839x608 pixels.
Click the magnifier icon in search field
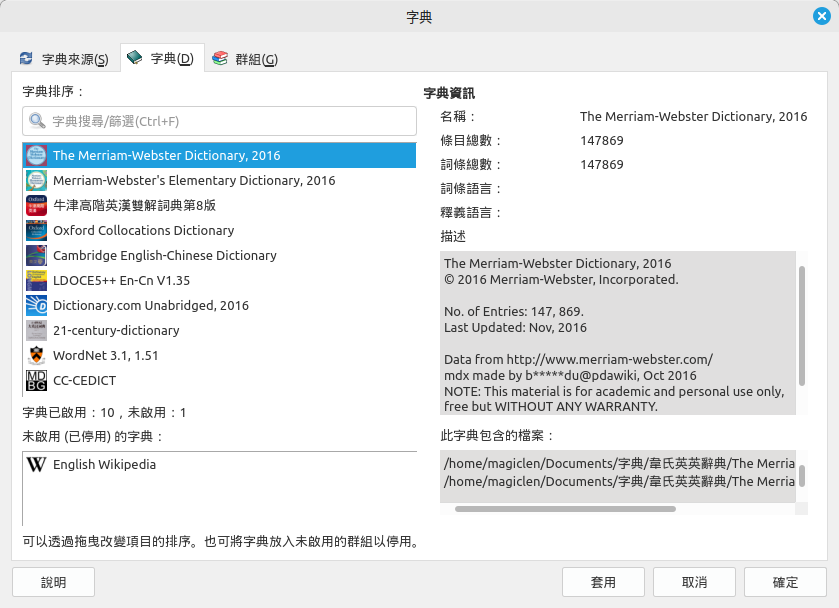pyautogui.click(x=37, y=121)
